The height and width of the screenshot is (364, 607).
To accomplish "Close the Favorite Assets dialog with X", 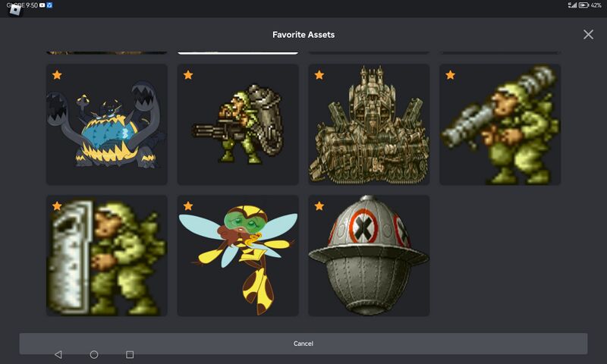I will (x=588, y=35).
